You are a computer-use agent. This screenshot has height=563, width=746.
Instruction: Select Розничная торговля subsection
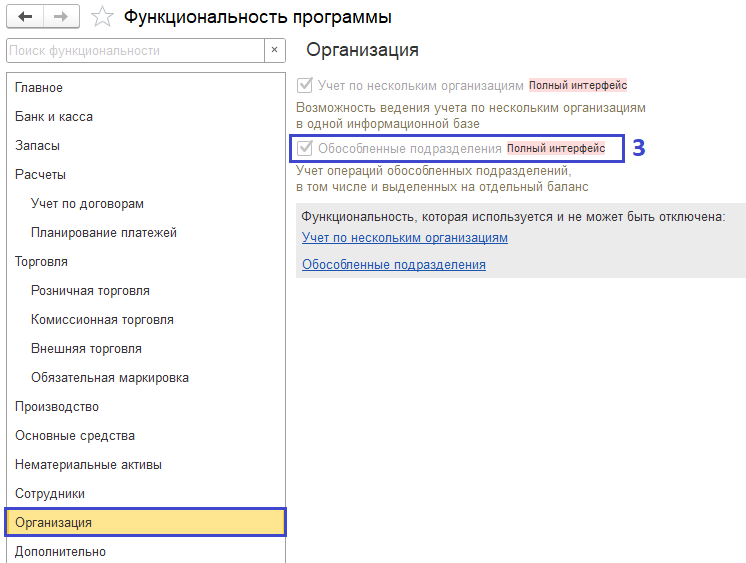(x=90, y=291)
